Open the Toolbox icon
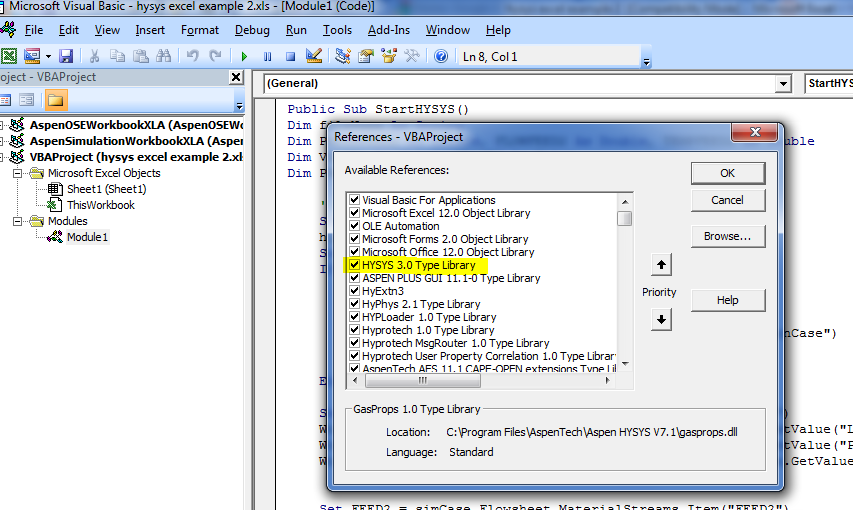This screenshot has height=510, width=853. [412, 56]
